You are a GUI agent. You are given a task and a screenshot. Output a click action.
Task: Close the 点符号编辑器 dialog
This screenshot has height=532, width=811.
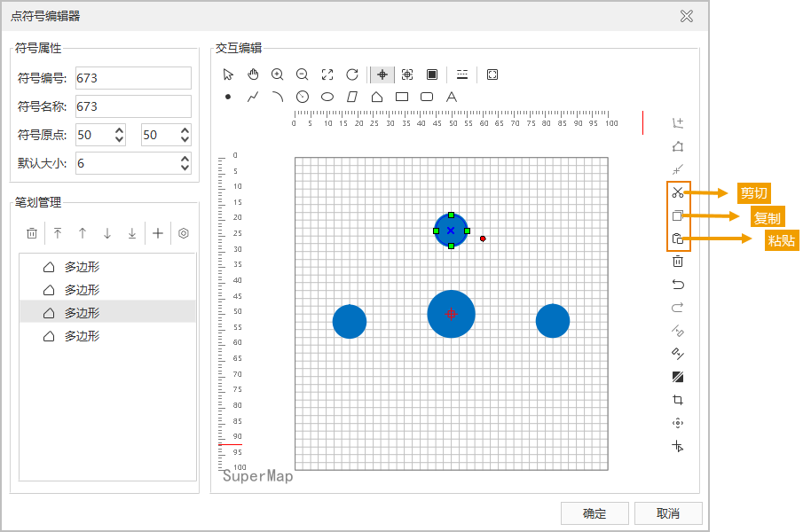click(x=687, y=16)
